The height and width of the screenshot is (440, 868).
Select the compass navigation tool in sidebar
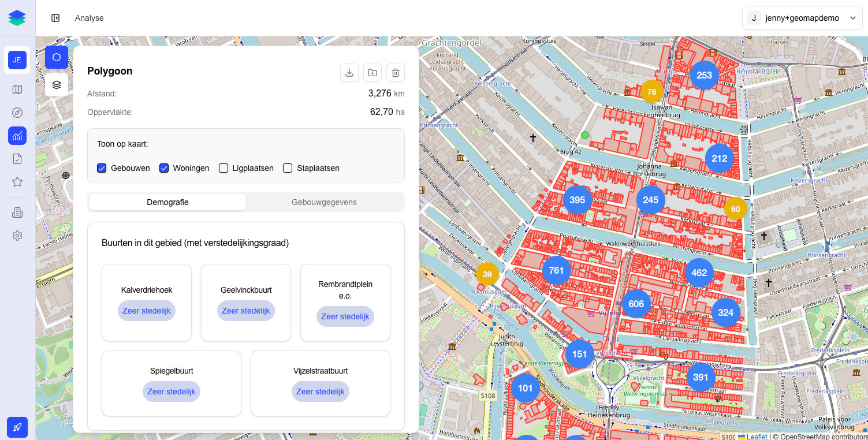coord(17,113)
